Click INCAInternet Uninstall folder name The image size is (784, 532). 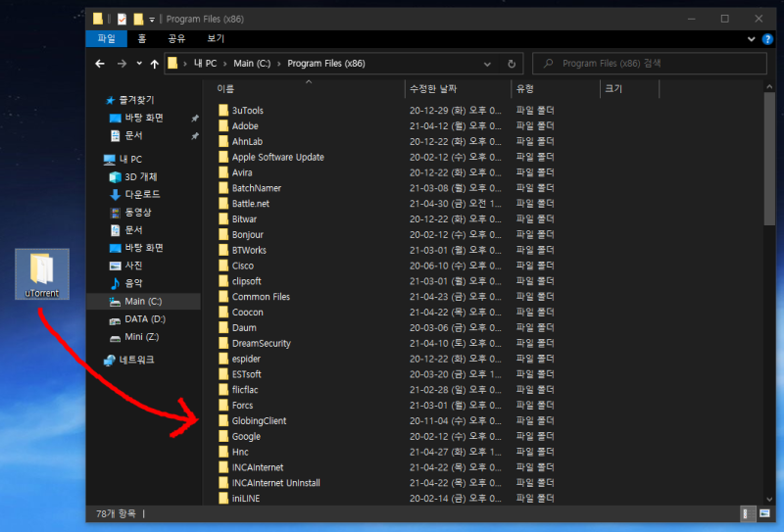(x=276, y=483)
